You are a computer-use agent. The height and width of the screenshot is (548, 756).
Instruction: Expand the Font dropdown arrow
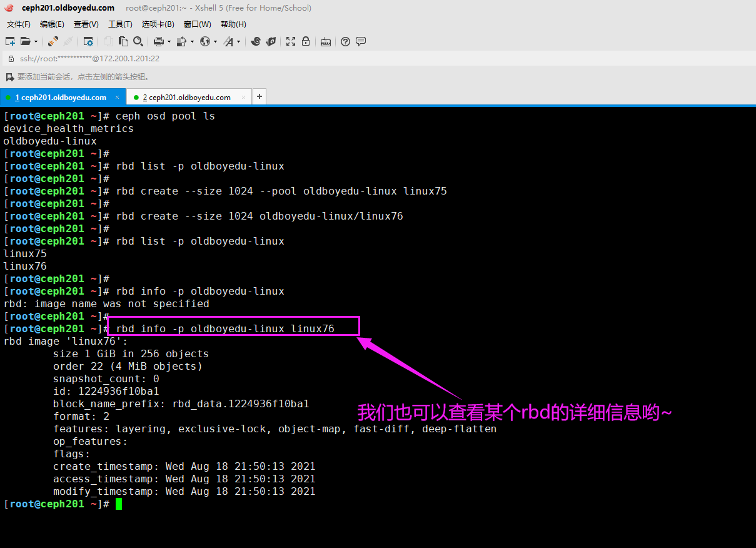(238, 42)
